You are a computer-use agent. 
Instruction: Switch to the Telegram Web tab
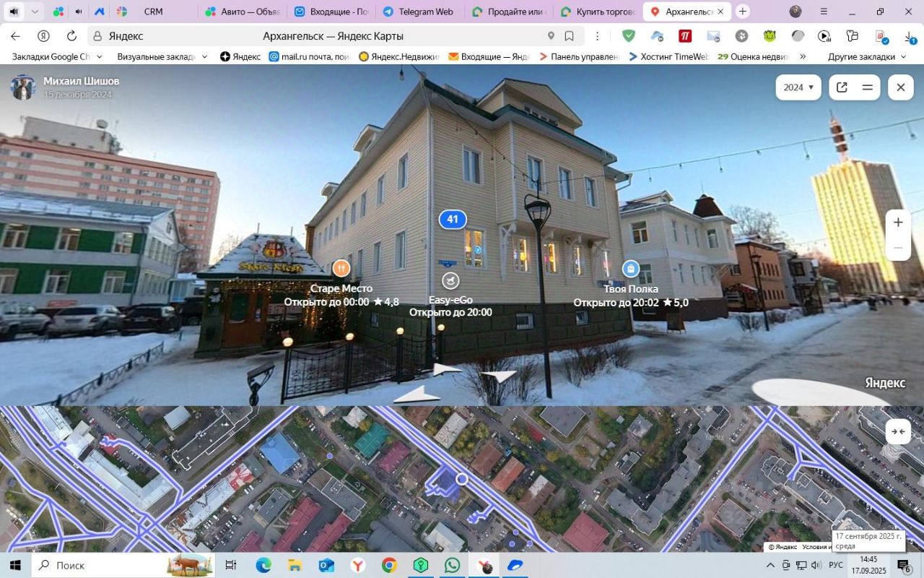419,12
